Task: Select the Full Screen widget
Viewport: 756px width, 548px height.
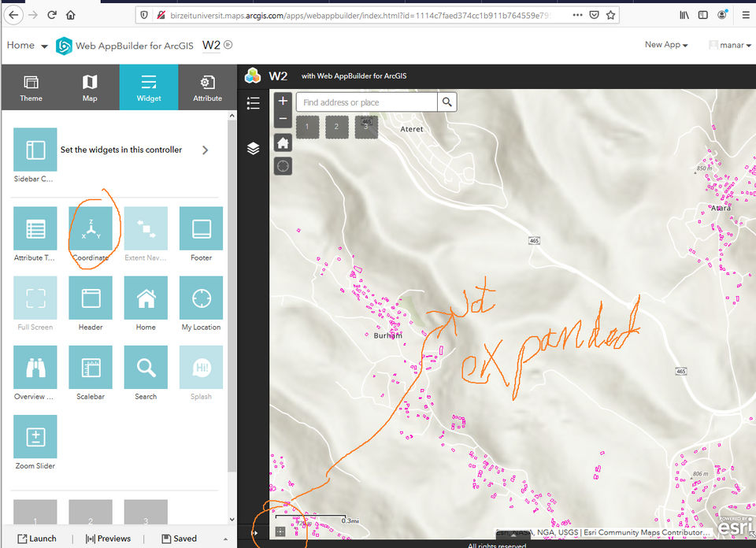Action: [35, 298]
